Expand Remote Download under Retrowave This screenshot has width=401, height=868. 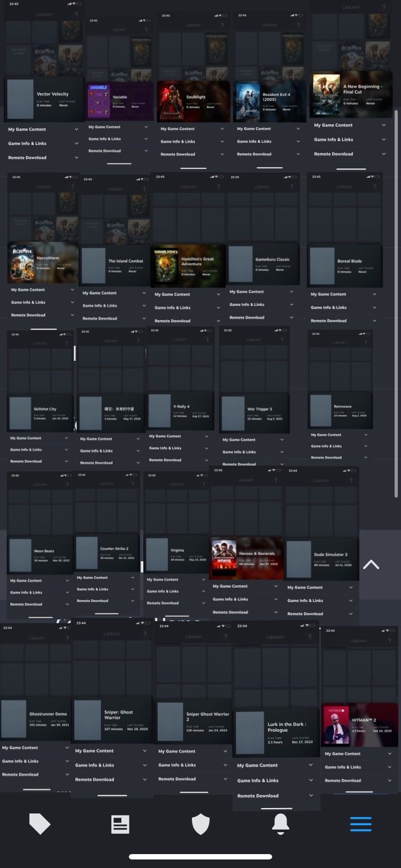click(340, 458)
